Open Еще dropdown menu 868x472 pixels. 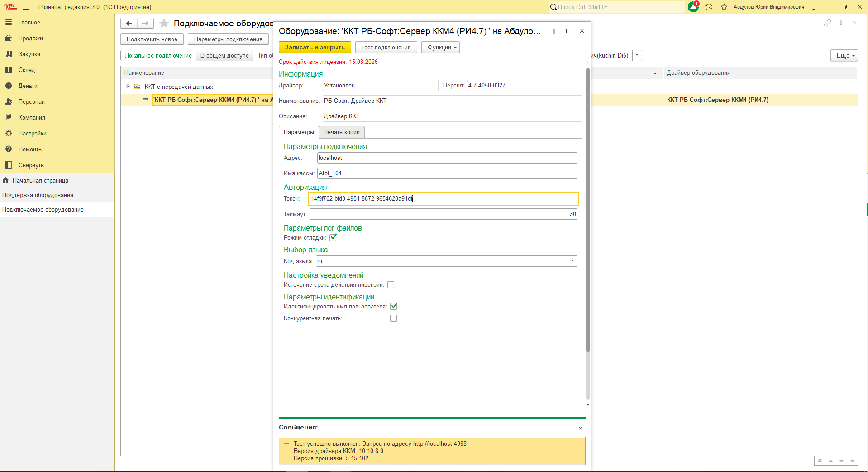point(844,55)
